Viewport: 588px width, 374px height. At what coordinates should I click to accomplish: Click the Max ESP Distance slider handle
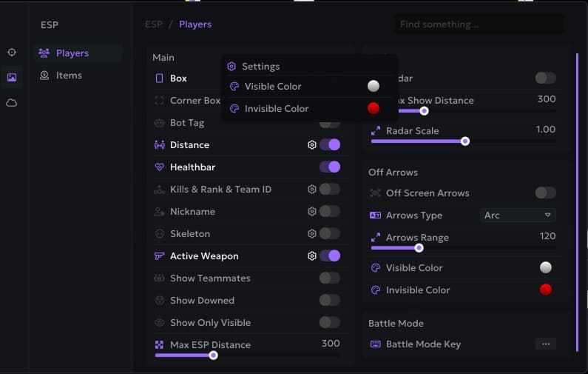click(x=213, y=355)
